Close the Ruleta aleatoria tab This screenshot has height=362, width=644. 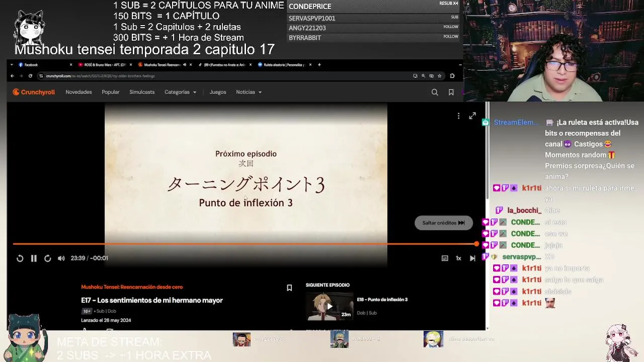[x=310, y=65]
